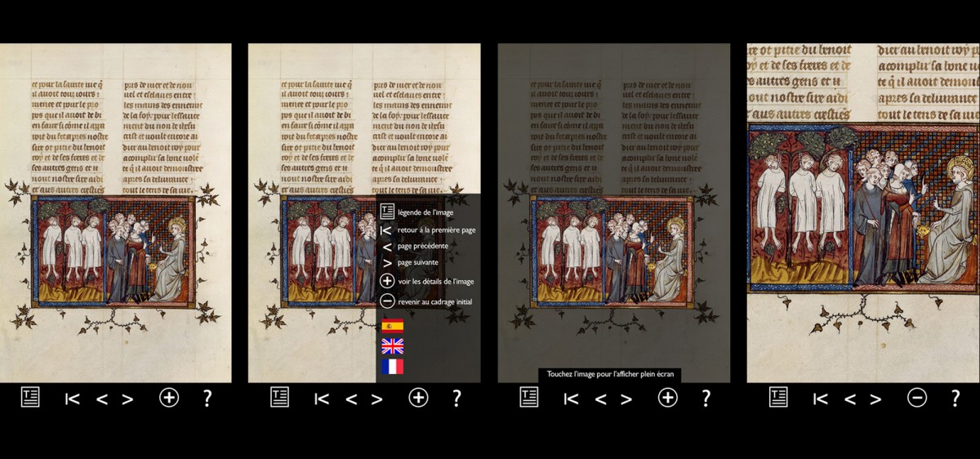The width and height of the screenshot is (980, 459).
Task: Tap the miniature on the help-menu screen
Action: tap(328, 250)
